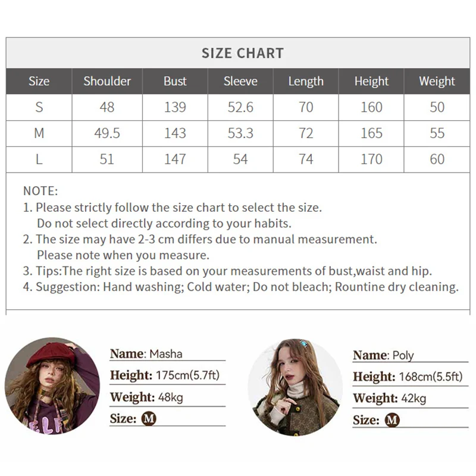Click the hand washing suggestion line
The width and height of the screenshot is (476, 476).
[247, 287]
